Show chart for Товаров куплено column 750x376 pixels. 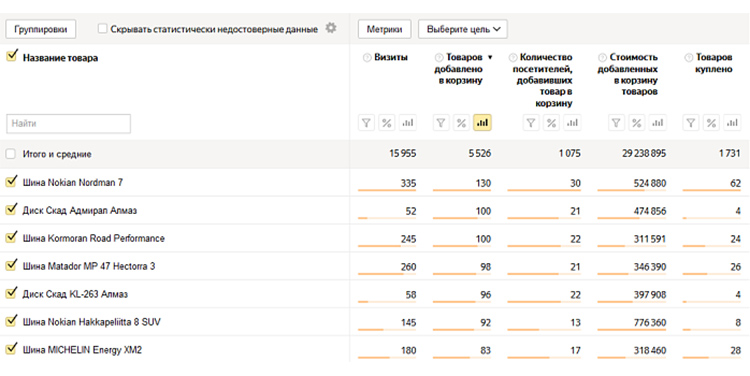(x=732, y=123)
